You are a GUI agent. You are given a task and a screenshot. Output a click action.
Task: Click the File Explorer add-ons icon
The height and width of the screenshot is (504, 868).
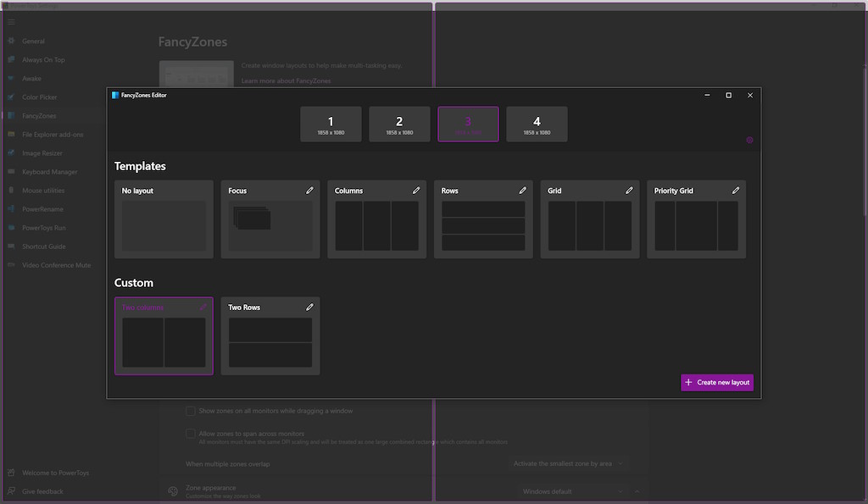[x=11, y=135]
